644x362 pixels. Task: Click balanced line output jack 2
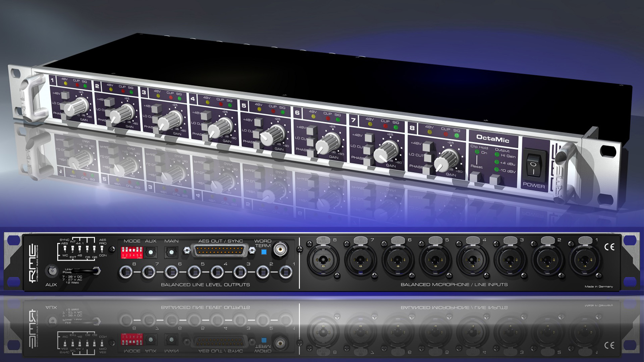point(263,272)
